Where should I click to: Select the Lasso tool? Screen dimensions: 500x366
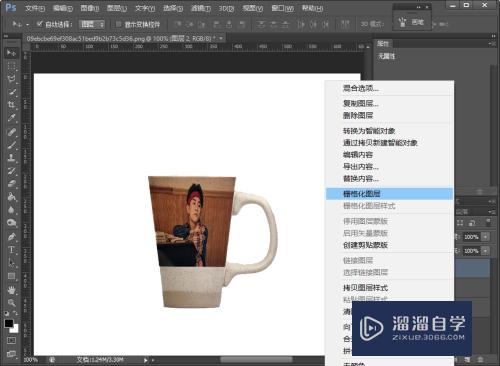(11, 79)
